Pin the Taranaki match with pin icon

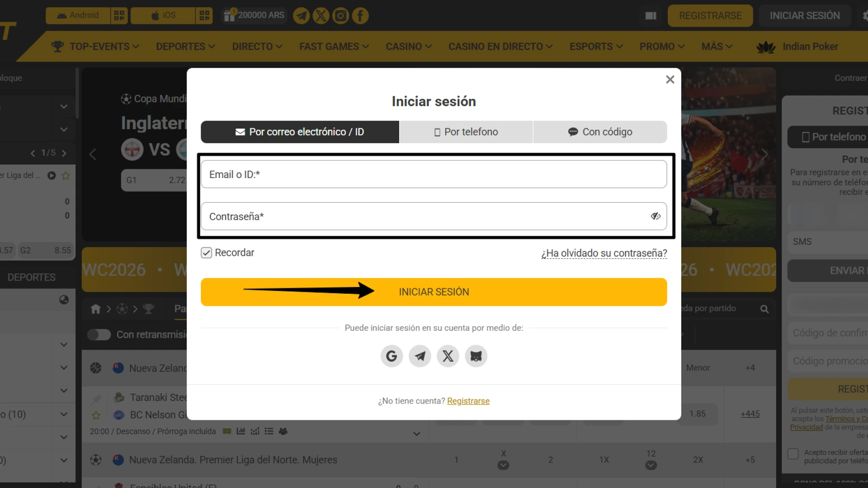pyautogui.click(x=96, y=399)
